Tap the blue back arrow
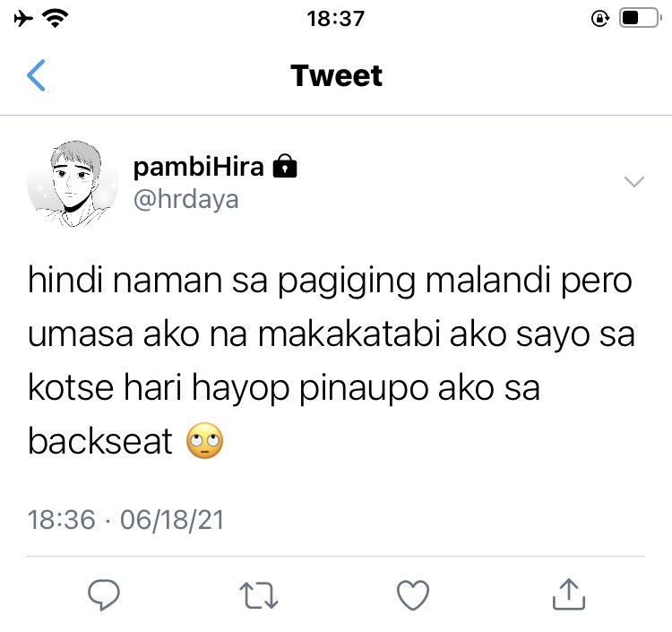 pos(36,75)
